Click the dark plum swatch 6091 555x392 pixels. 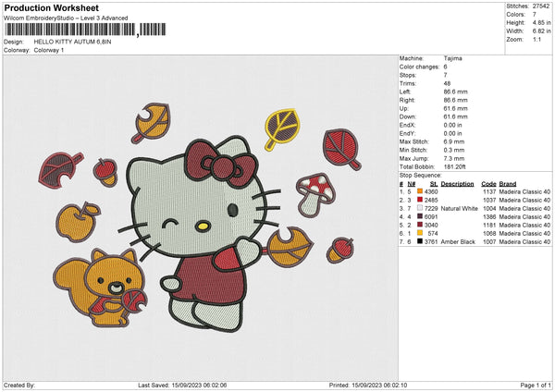420,216
